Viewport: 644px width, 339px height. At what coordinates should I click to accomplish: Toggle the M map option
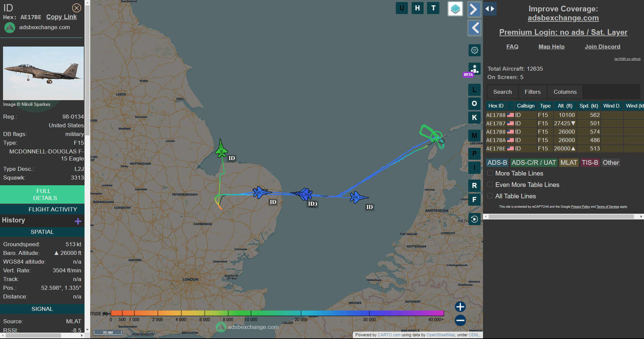tap(474, 136)
